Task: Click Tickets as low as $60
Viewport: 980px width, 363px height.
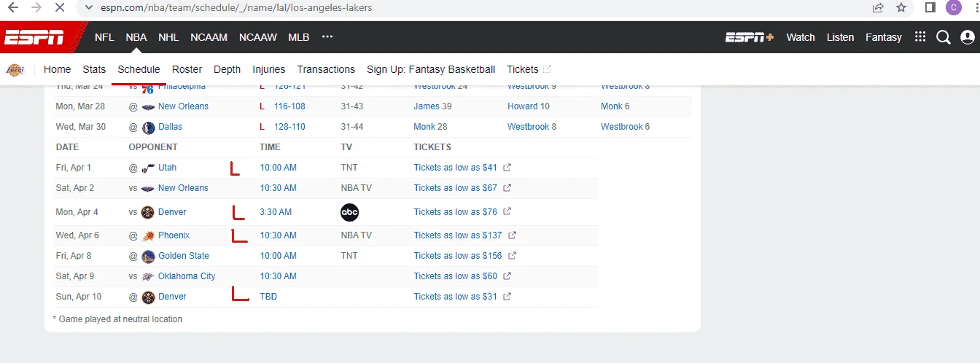Action: point(456,276)
